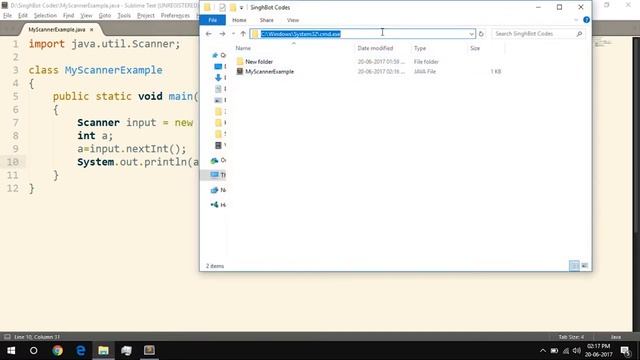Select Homegroup in navigation pane
The height and width of the screenshot is (360, 640).
coord(218,204)
